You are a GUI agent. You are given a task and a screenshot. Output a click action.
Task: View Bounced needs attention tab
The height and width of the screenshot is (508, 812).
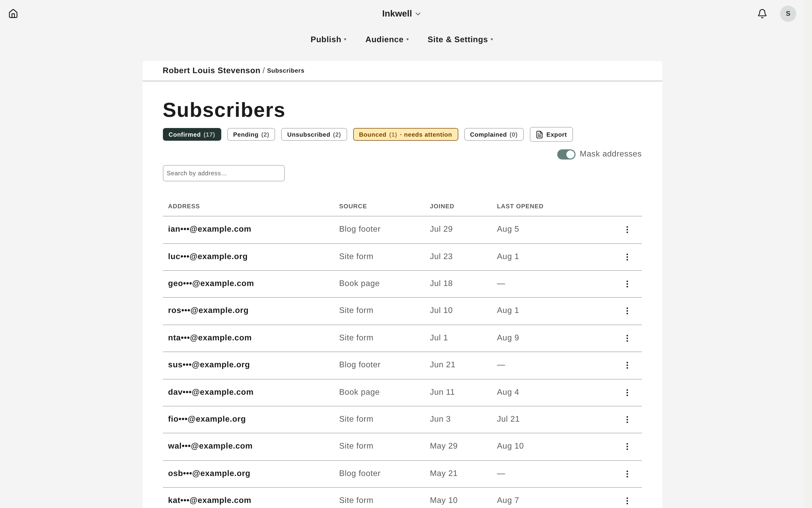[405, 134]
